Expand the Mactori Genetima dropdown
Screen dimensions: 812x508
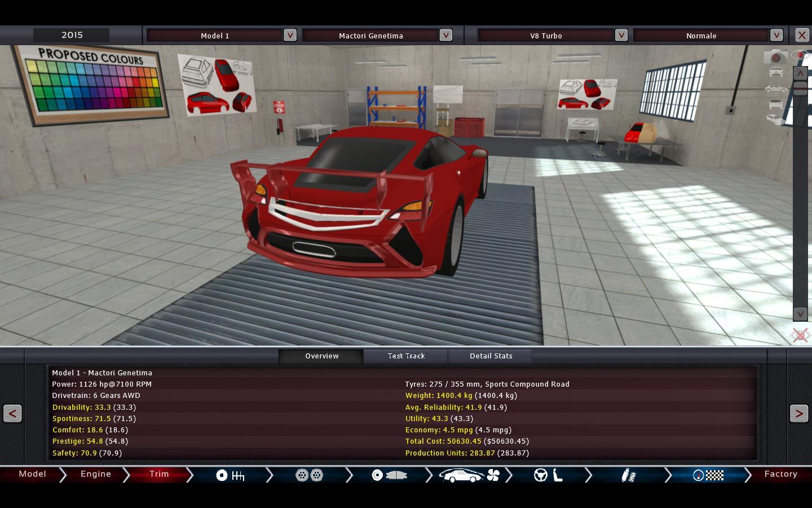[445, 35]
